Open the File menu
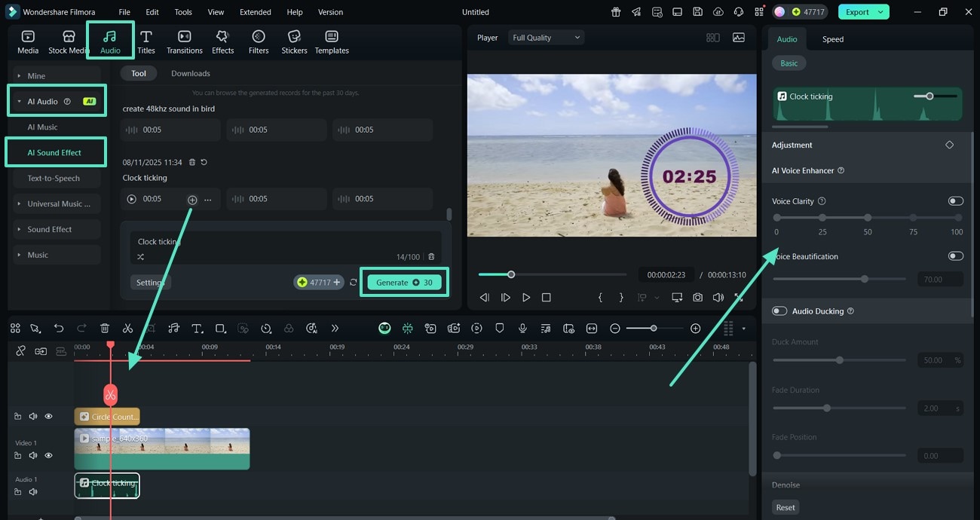Image resolution: width=980 pixels, height=520 pixels. pos(124,12)
